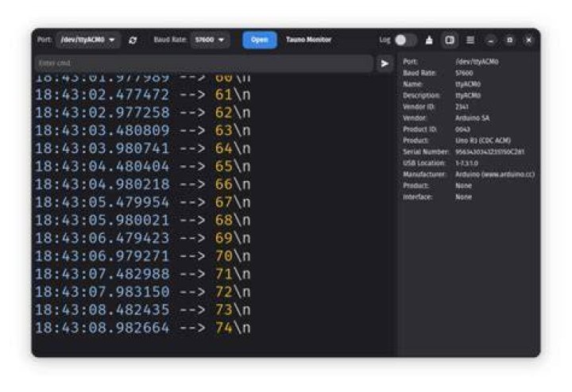
Task: Click the Interface value None
Action: 464,197
